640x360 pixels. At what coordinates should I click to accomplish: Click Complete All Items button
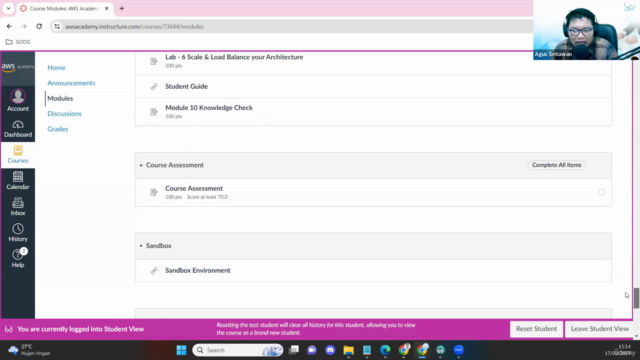click(x=556, y=165)
